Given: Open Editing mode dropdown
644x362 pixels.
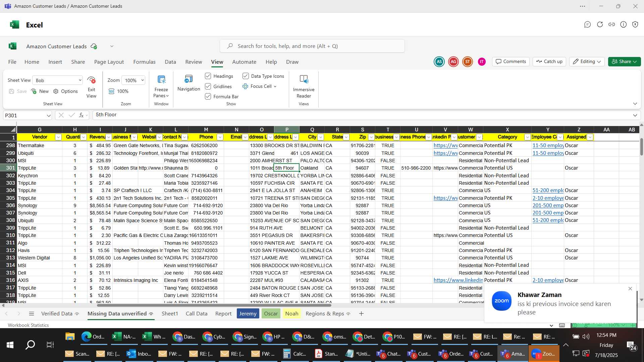Looking at the screenshot, I should pos(587,62).
